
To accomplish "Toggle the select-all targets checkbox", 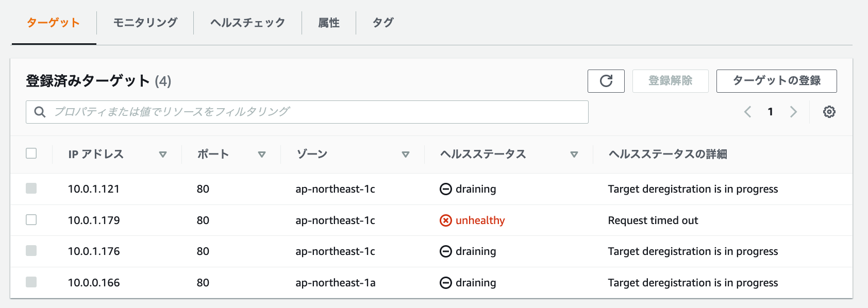I will click(31, 153).
